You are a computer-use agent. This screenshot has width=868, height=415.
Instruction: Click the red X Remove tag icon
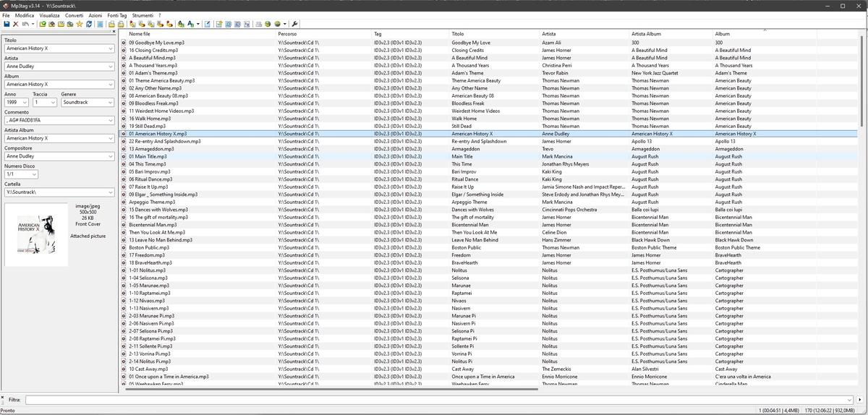click(15, 24)
